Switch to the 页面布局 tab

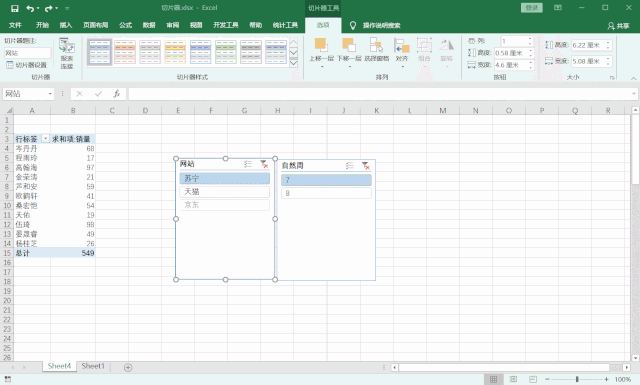point(96,25)
